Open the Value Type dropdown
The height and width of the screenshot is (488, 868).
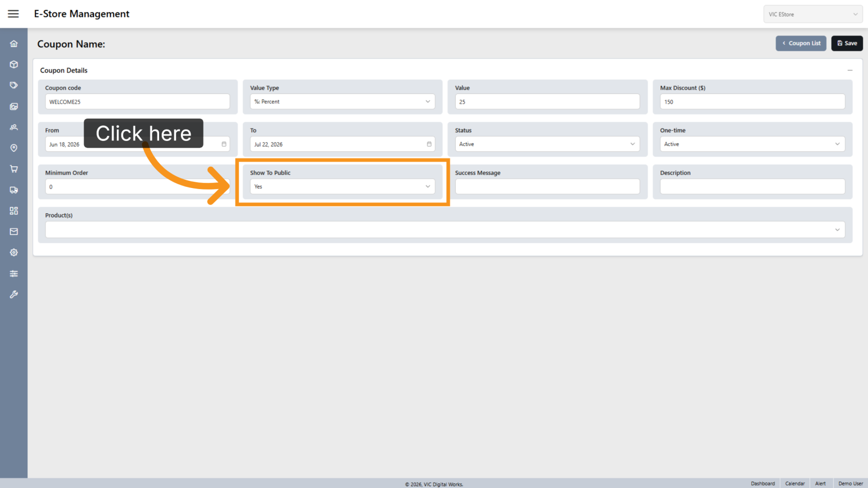[x=343, y=102]
